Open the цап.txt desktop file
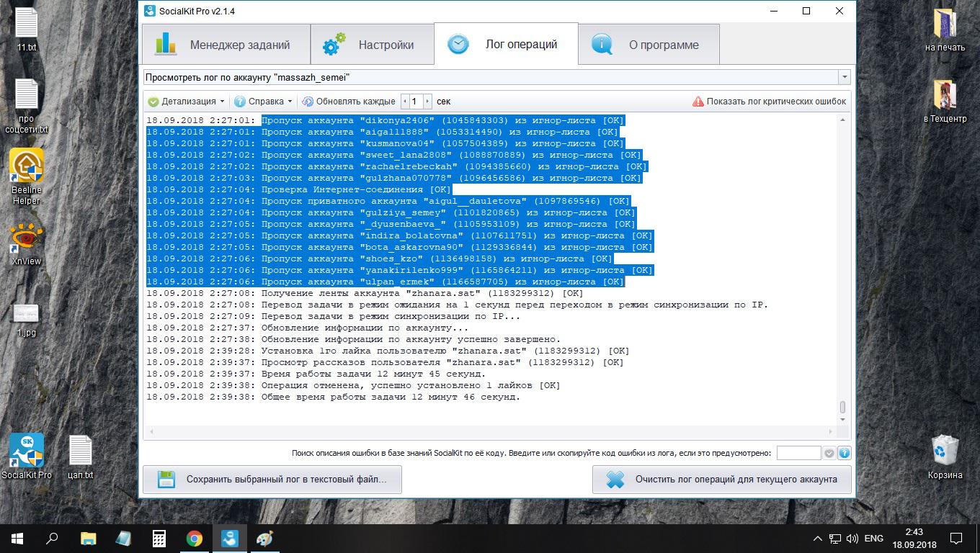 (x=80, y=456)
